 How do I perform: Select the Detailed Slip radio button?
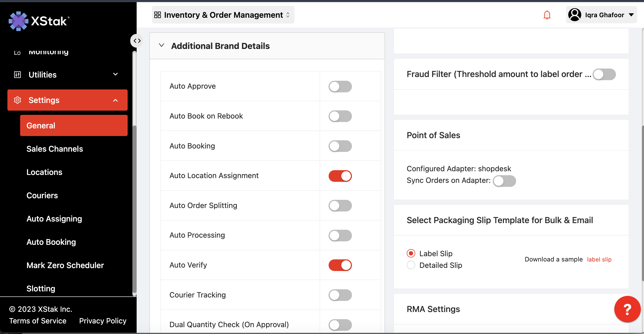[411, 265]
